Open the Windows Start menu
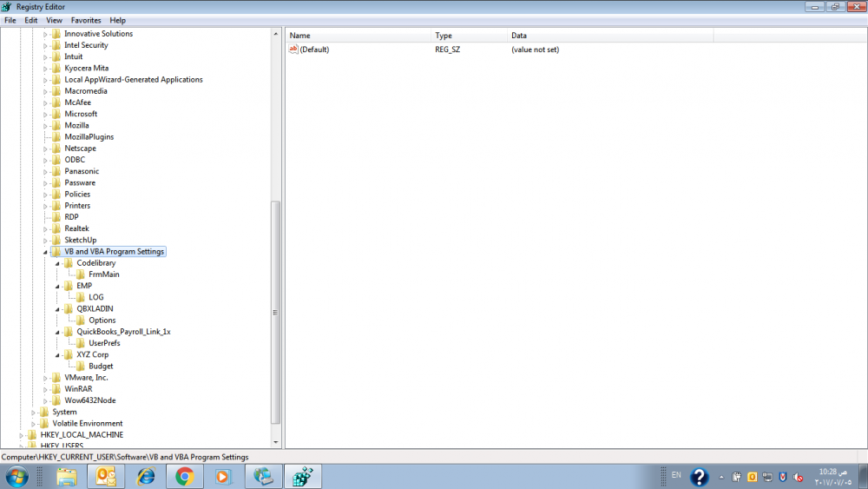The image size is (868, 489). (x=16, y=477)
